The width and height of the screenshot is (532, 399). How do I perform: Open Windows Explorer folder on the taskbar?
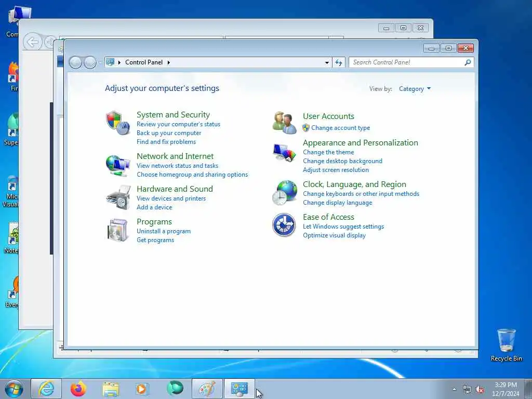pyautogui.click(x=111, y=389)
